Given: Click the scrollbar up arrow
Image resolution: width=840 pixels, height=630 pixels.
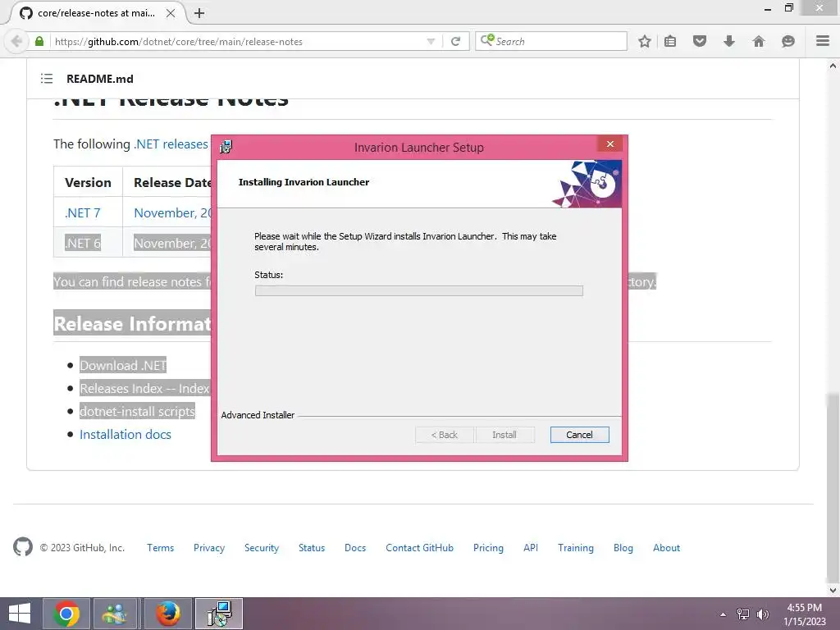Looking at the screenshot, I should pyautogui.click(x=833, y=66).
